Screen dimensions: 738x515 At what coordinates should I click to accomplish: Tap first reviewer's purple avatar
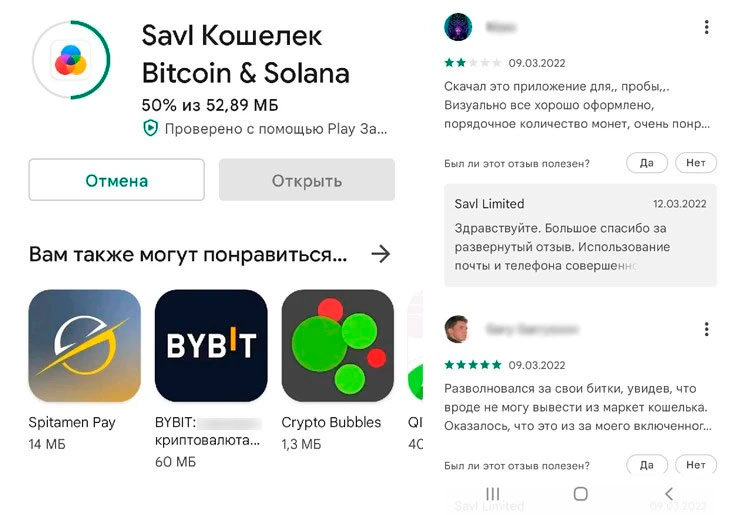(458, 27)
